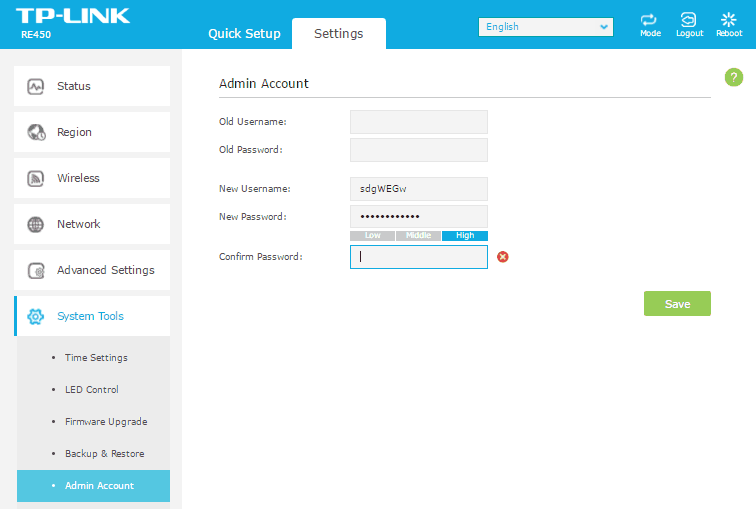The width and height of the screenshot is (756, 509).
Task: Open Firmware Upgrade submenu item
Action: pyautogui.click(x=105, y=422)
